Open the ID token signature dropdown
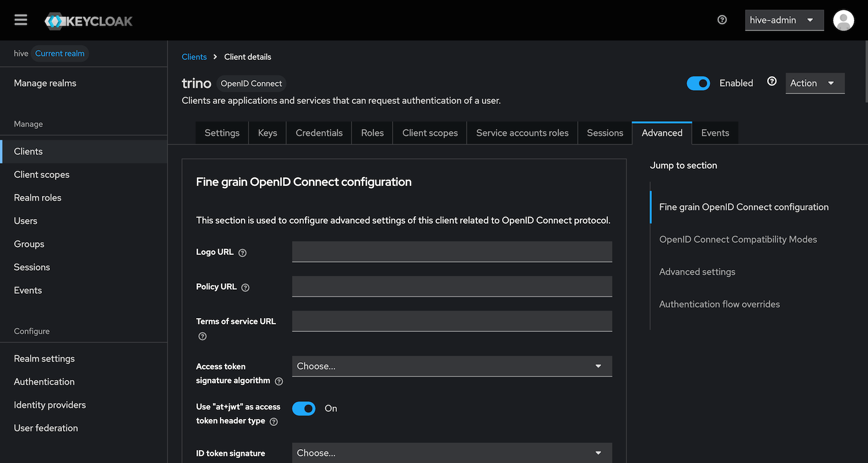 tap(451, 453)
